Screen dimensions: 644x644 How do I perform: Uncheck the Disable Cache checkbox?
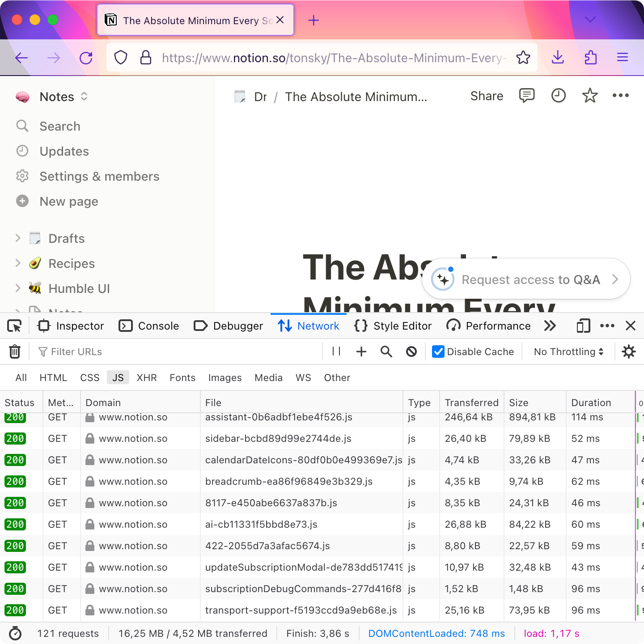coord(438,352)
